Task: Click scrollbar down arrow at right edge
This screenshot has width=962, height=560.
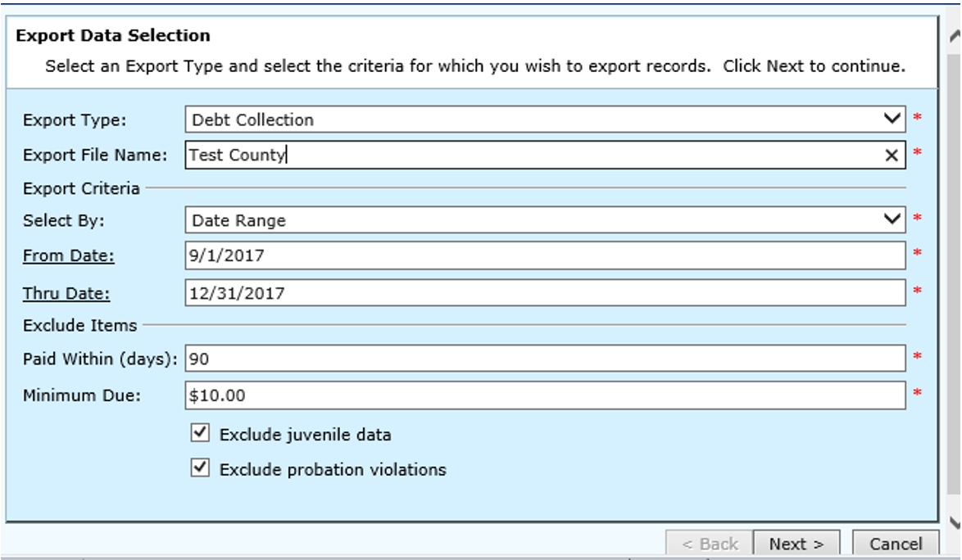Action: [955, 522]
